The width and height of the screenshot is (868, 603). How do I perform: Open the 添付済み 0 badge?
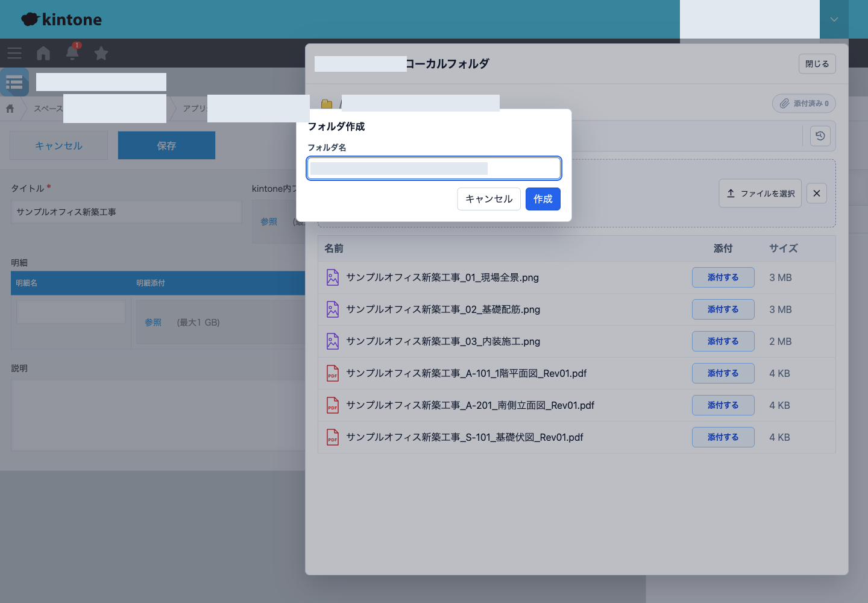pyautogui.click(x=804, y=104)
